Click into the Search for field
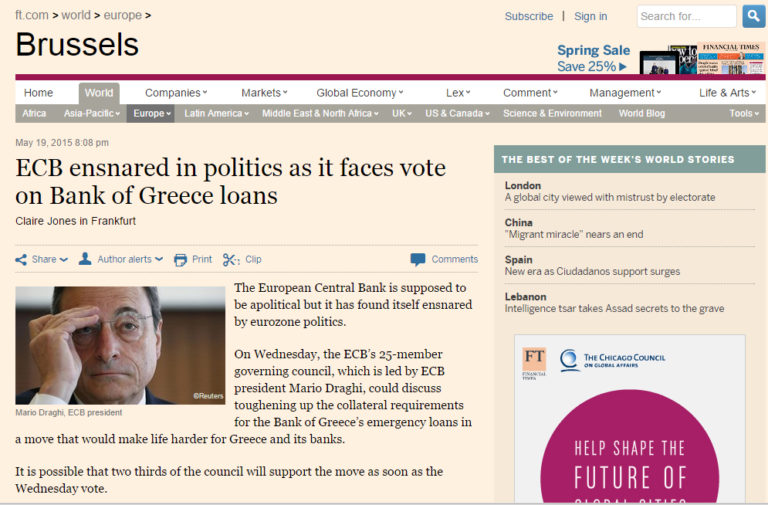The height and width of the screenshot is (505, 768). tap(686, 16)
